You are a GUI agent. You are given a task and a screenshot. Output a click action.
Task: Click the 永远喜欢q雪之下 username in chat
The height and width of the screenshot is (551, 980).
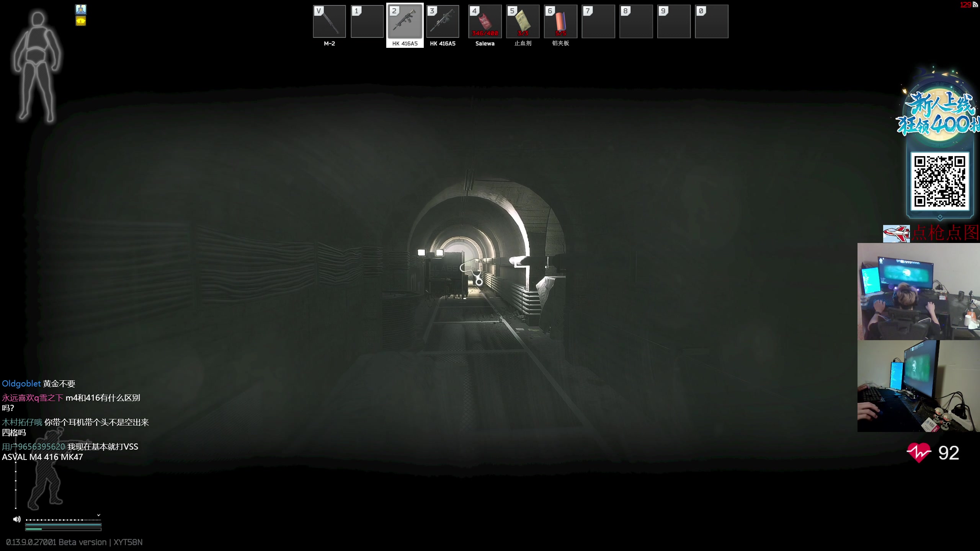[x=33, y=398]
